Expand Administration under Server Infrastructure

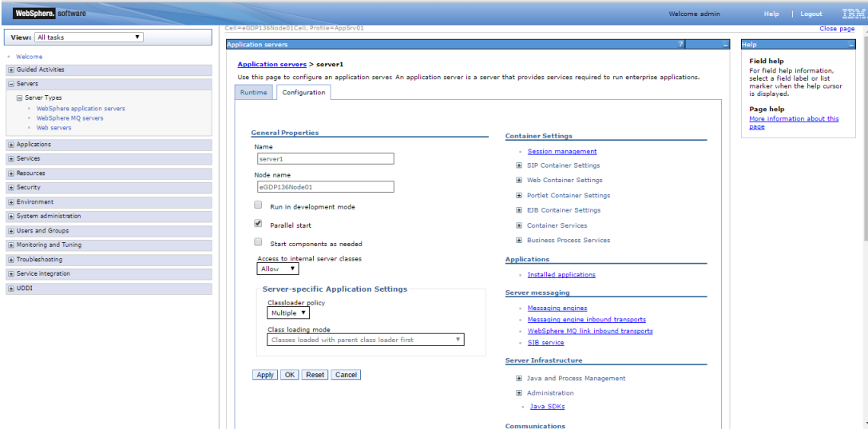(519, 393)
